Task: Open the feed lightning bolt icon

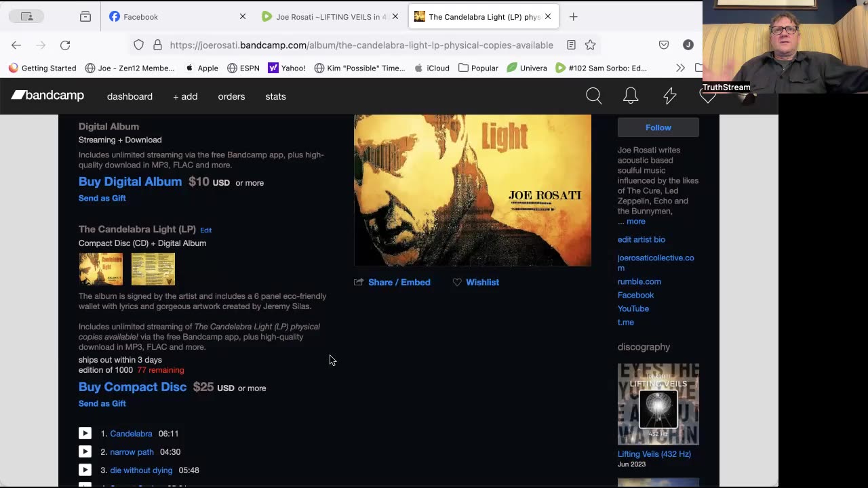Action: 670,96
